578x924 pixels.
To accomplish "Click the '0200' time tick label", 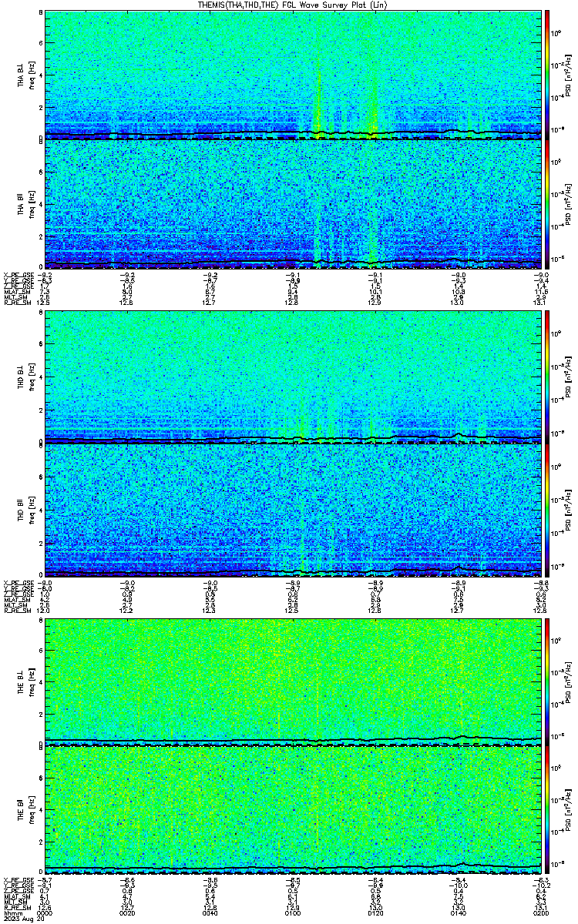I will coord(539,913).
